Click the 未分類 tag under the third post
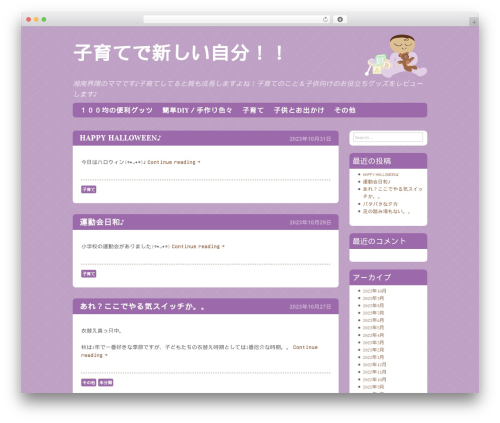Viewport: 500px width, 423px height. click(106, 382)
